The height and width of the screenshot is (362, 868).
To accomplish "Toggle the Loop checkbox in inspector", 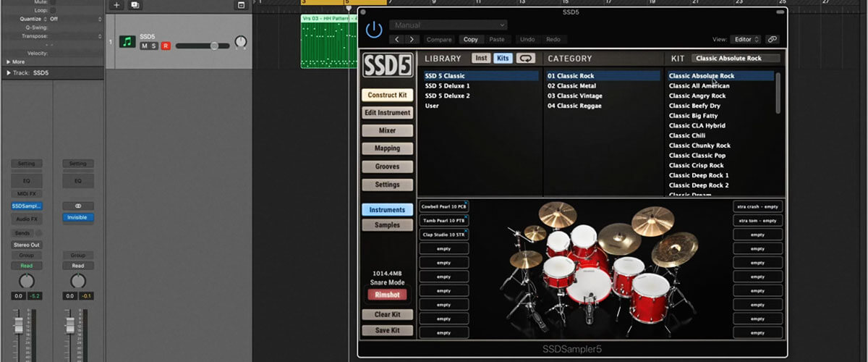I will coord(54,10).
